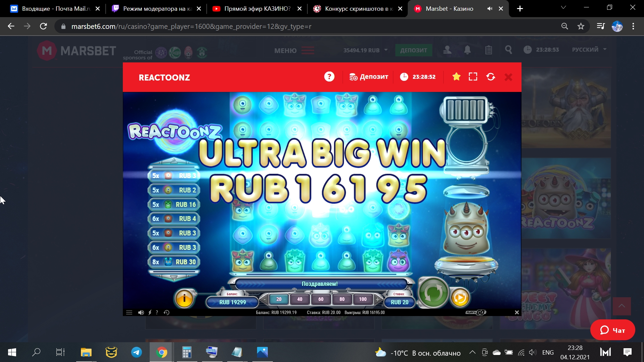Open the Reactoonz thumbnail in background game list

point(566,198)
